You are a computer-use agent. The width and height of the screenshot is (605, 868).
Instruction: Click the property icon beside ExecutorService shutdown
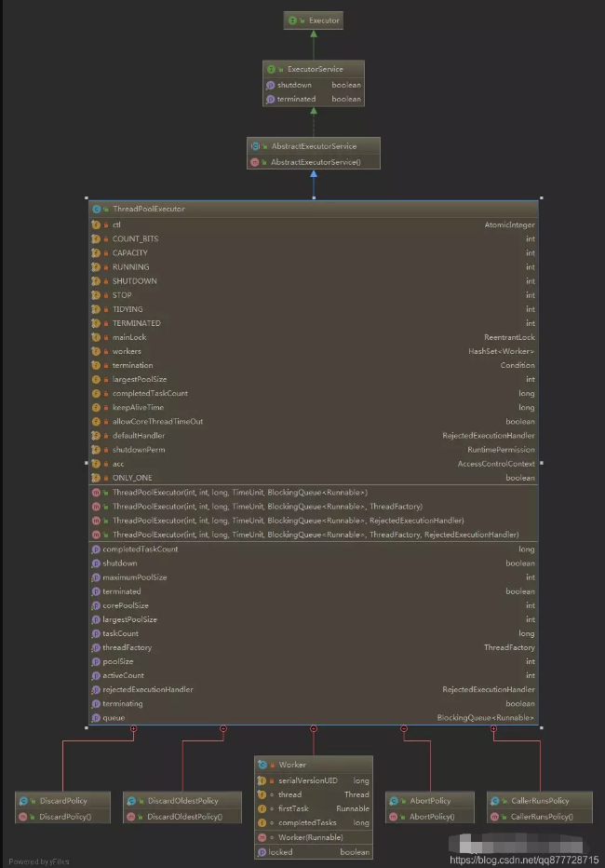click(x=271, y=86)
